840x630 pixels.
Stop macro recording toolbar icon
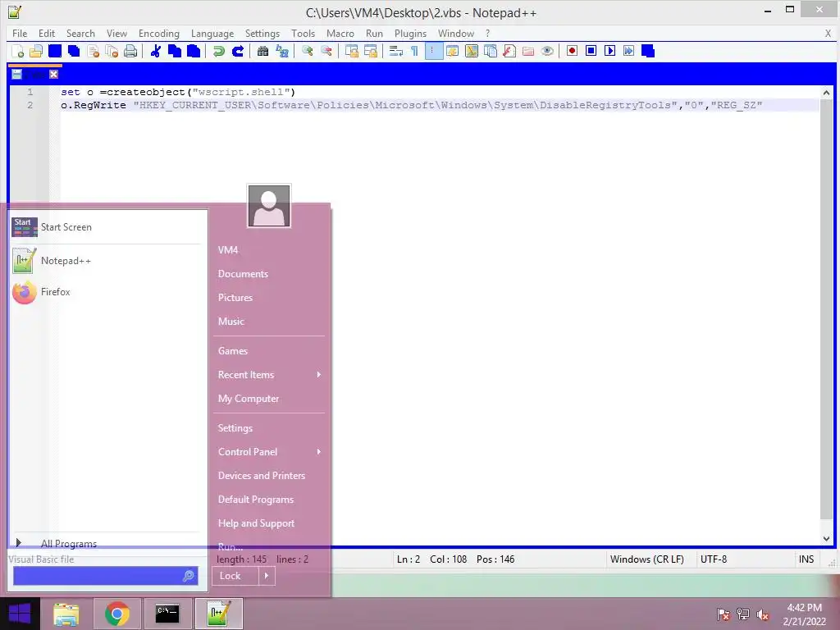click(x=591, y=51)
